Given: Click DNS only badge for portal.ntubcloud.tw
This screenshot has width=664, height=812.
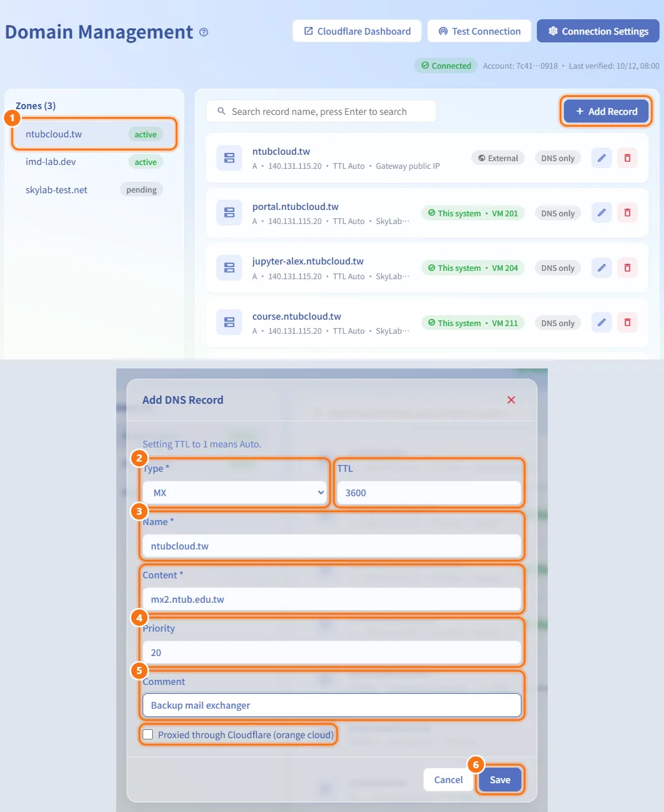Looking at the screenshot, I should (x=558, y=213).
